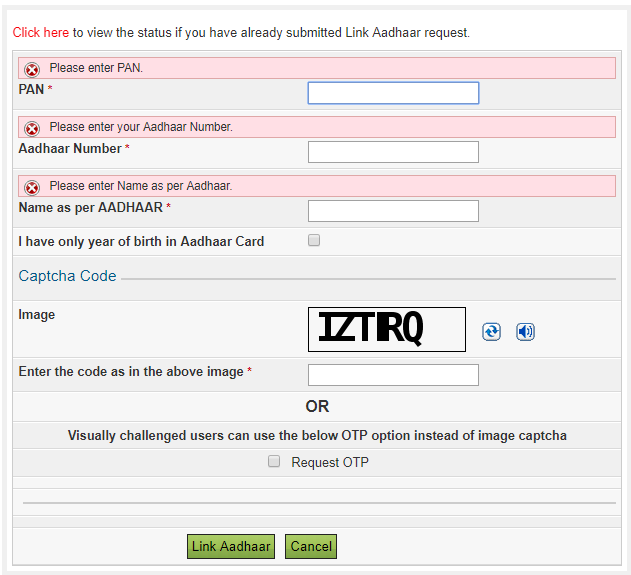The image size is (631, 575).
Task: Click the 'OR' separator text
Action: tap(317, 406)
